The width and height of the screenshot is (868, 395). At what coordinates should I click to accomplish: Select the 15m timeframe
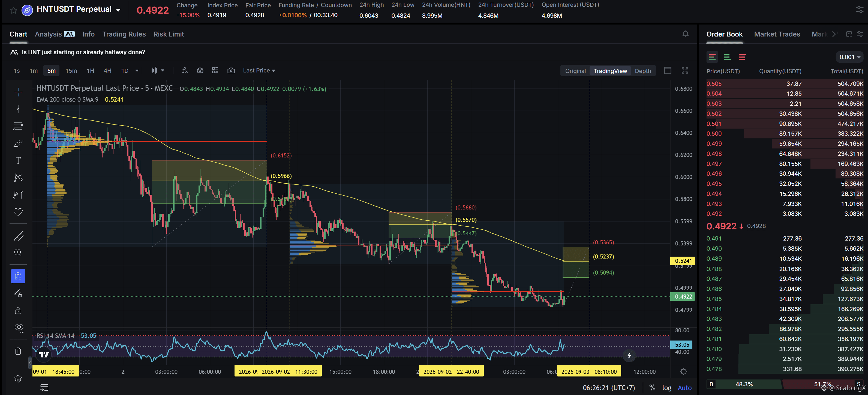(x=71, y=70)
